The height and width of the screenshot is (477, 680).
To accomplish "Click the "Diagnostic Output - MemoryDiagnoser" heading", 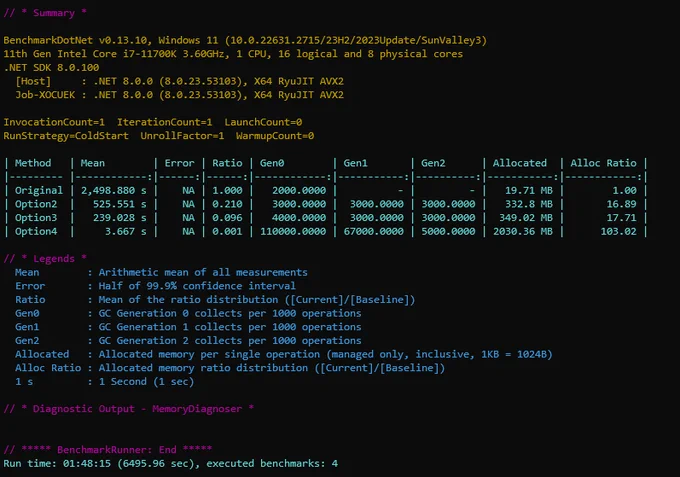I will tap(128, 409).
